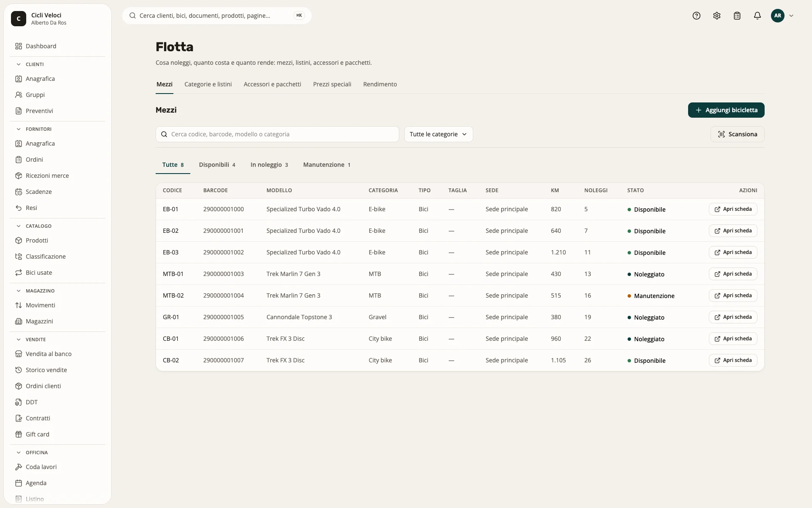Open Apri scheda for EB-01
This screenshot has height=508, width=812.
coord(733,209)
